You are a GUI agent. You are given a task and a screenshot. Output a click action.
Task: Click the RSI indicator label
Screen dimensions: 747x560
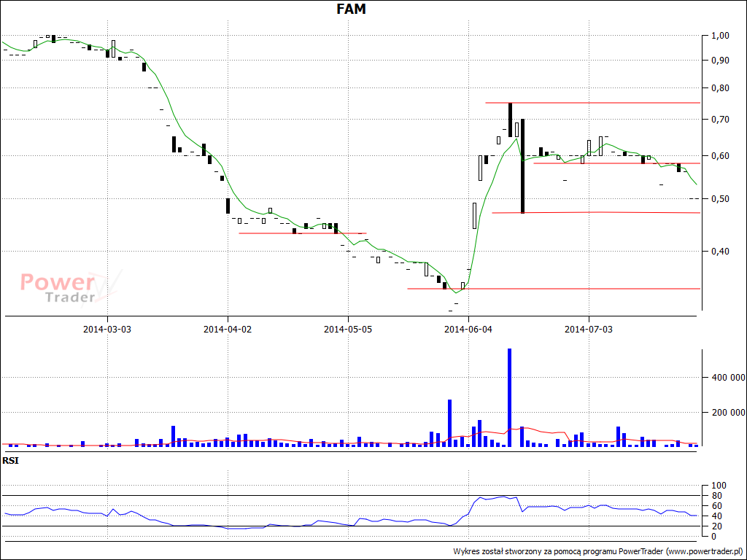(x=10, y=461)
